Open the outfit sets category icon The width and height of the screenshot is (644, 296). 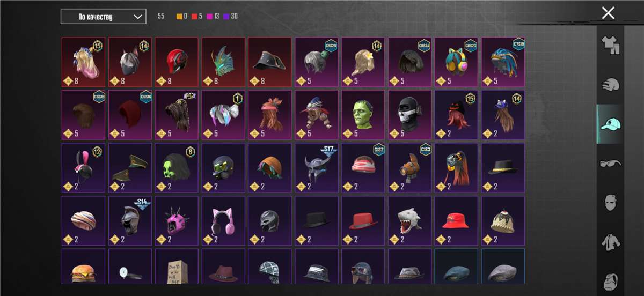click(x=610, y=45)
